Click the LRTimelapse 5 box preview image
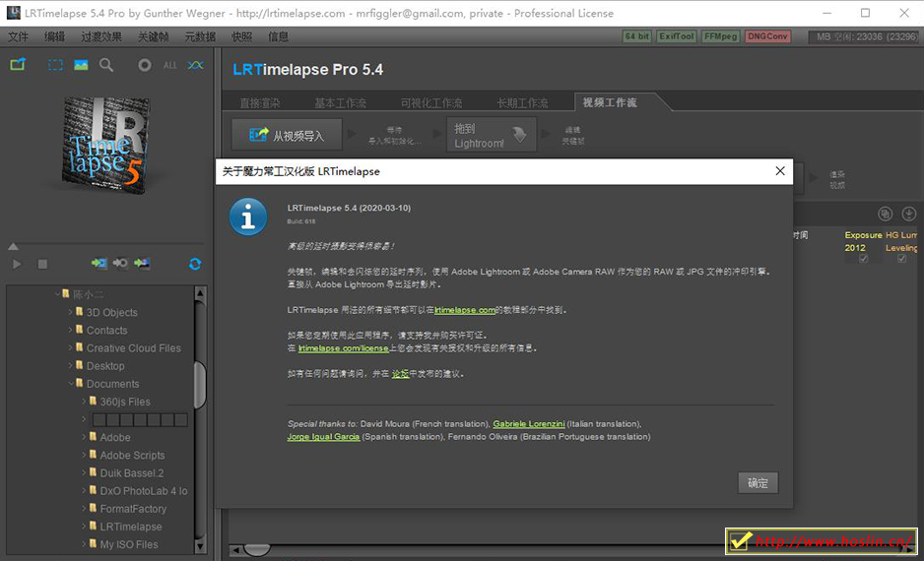 106,145
